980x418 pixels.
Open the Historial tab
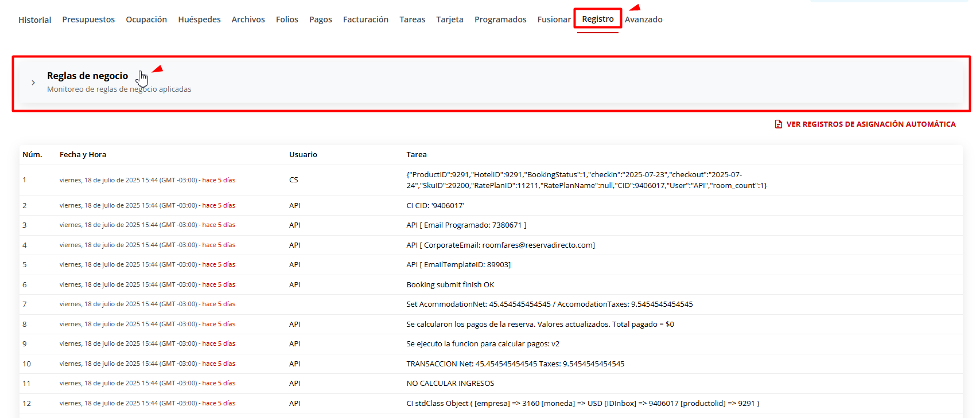pyautogui.click(x=34, y=20)
